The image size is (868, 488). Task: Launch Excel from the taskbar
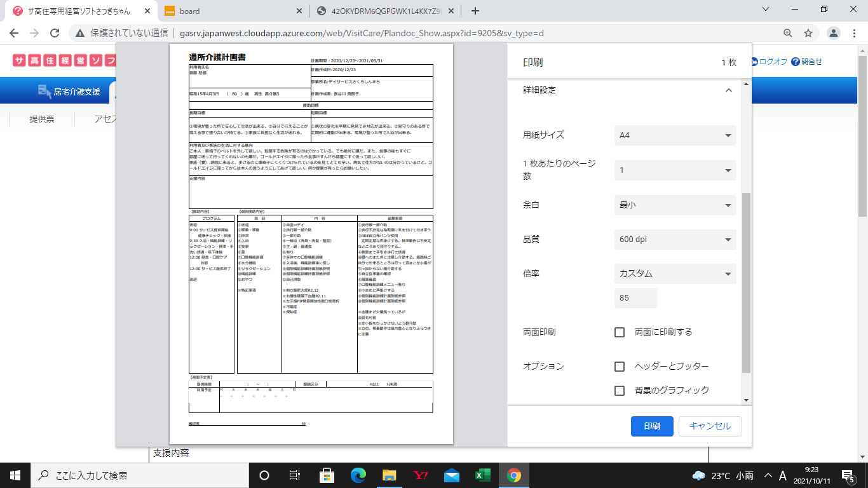coord(483,475)
